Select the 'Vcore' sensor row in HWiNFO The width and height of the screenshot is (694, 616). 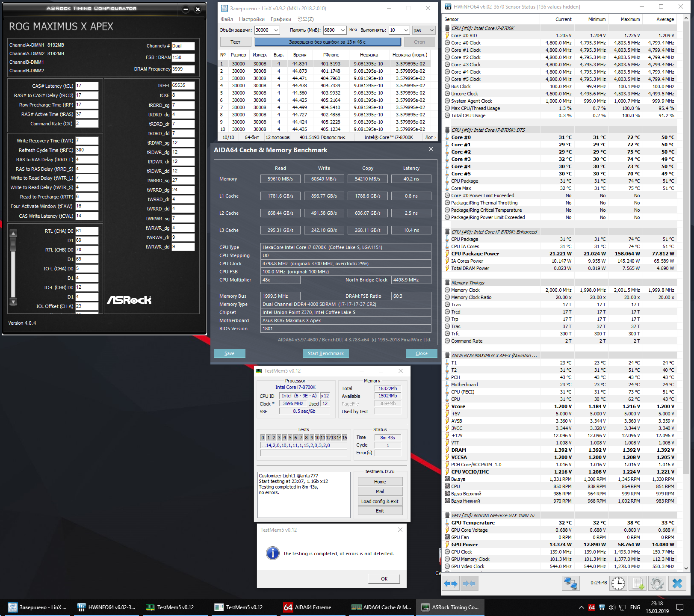point(560,406)
